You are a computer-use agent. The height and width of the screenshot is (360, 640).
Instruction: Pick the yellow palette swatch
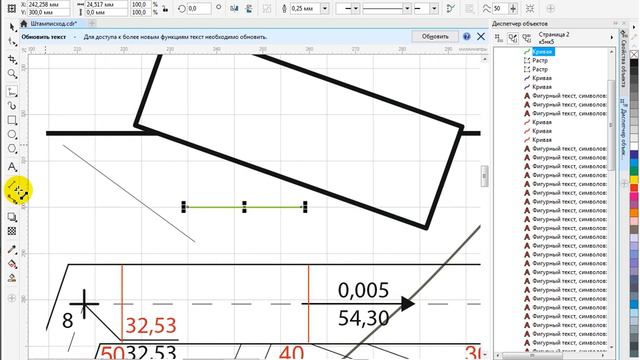coord(634,180)
